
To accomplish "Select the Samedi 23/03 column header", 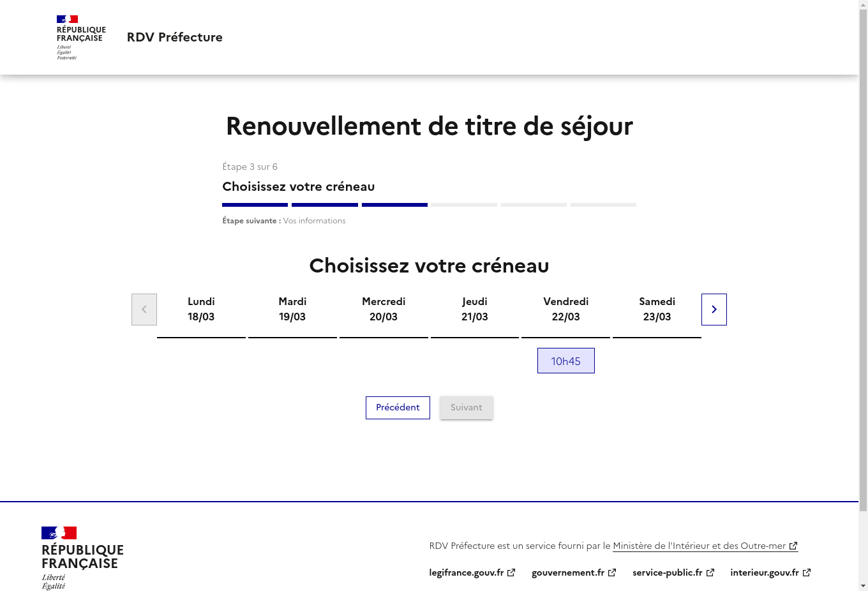I will tap(657, 309).
